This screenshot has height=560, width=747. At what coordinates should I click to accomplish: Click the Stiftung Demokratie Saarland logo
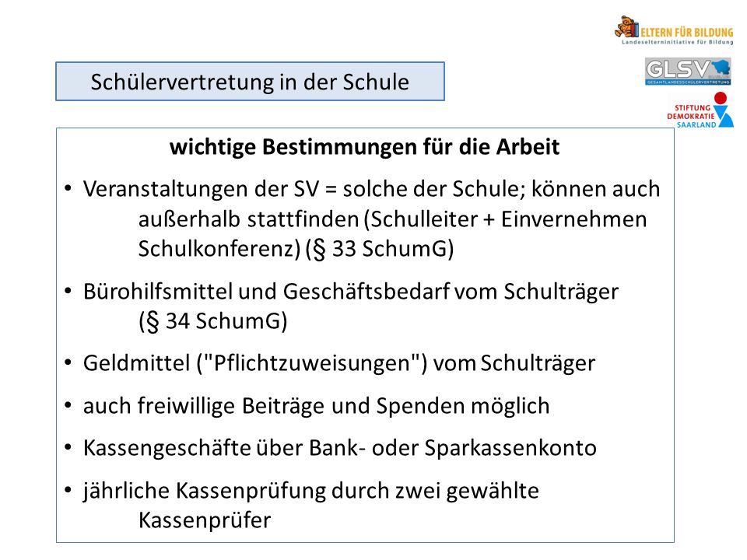coord(700,110)
